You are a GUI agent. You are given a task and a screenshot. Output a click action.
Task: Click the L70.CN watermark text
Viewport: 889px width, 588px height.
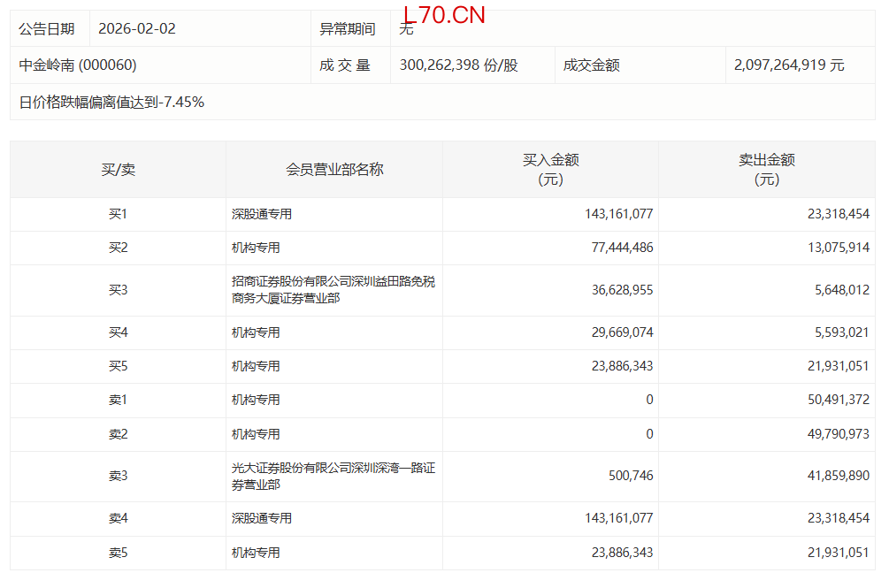443,15
